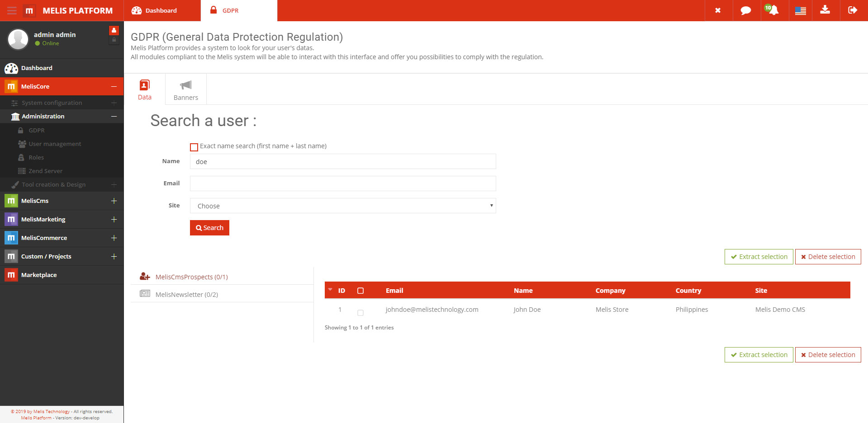Open the chat bubble icon in header
The width and height of the screenshot is (868, 423).
746,10
